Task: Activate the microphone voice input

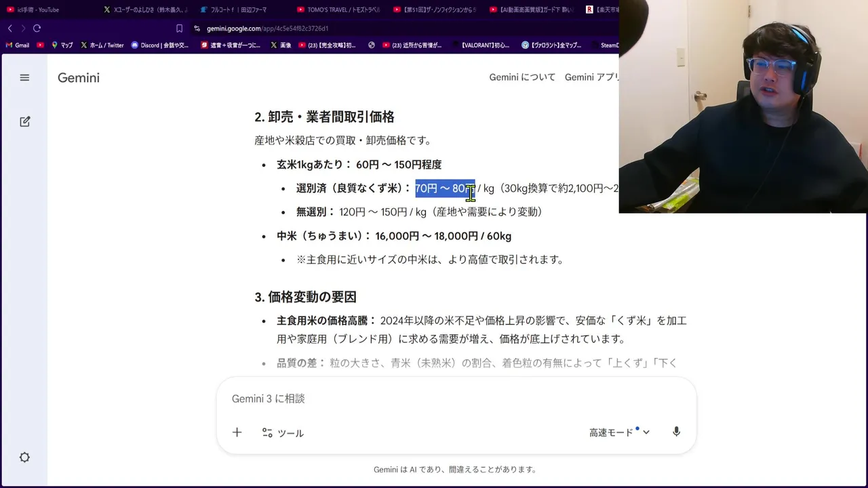Action: pyautogui.click(x=676, y=432)
